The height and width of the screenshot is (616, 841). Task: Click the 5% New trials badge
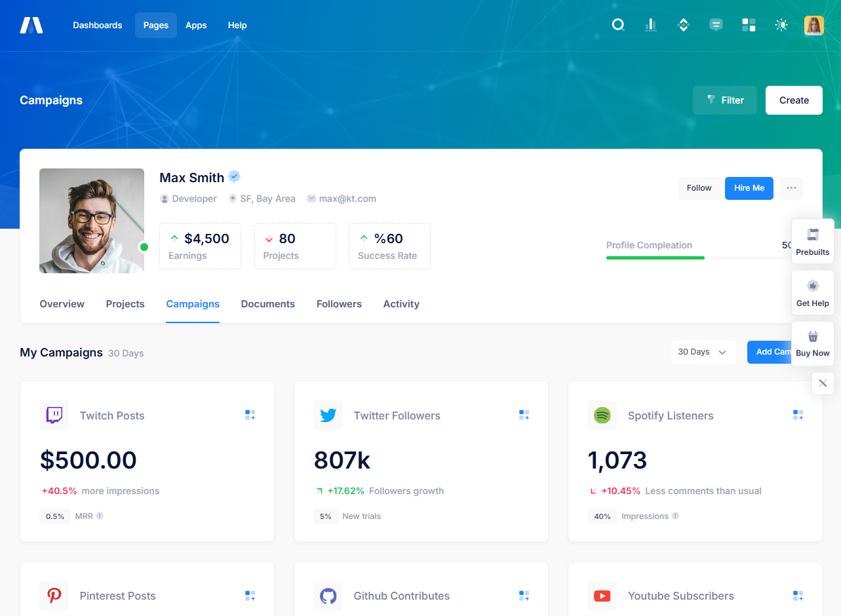click(326, 516)
